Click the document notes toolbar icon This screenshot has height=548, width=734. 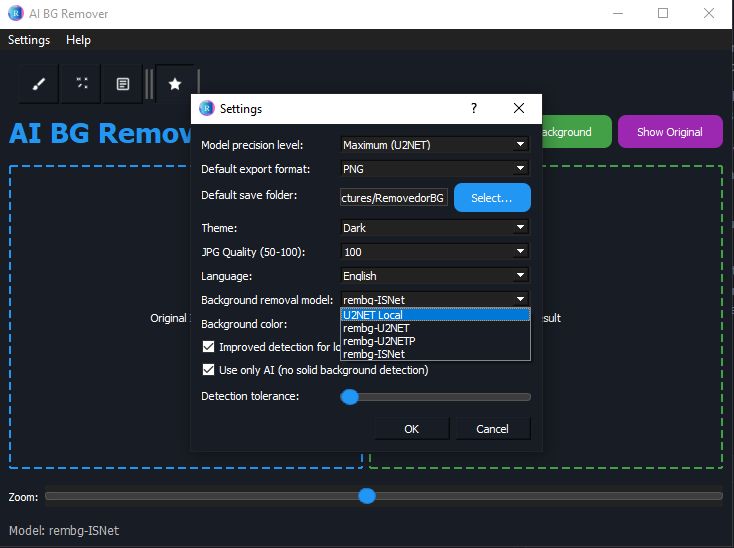point(123,85)
